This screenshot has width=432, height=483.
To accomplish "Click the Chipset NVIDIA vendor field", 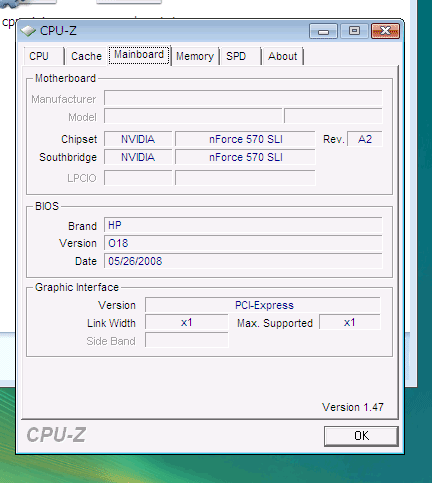I will tap(138, 139).
